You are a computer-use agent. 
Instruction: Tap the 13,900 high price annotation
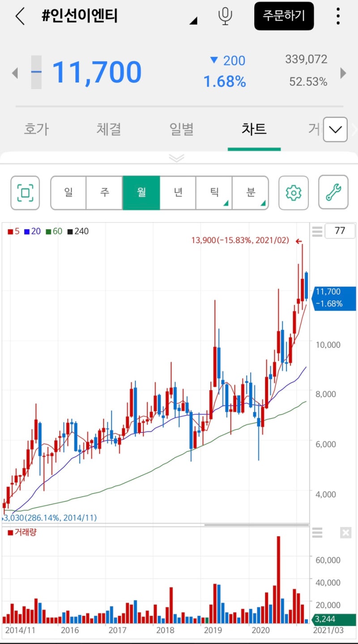pos(240,241)
